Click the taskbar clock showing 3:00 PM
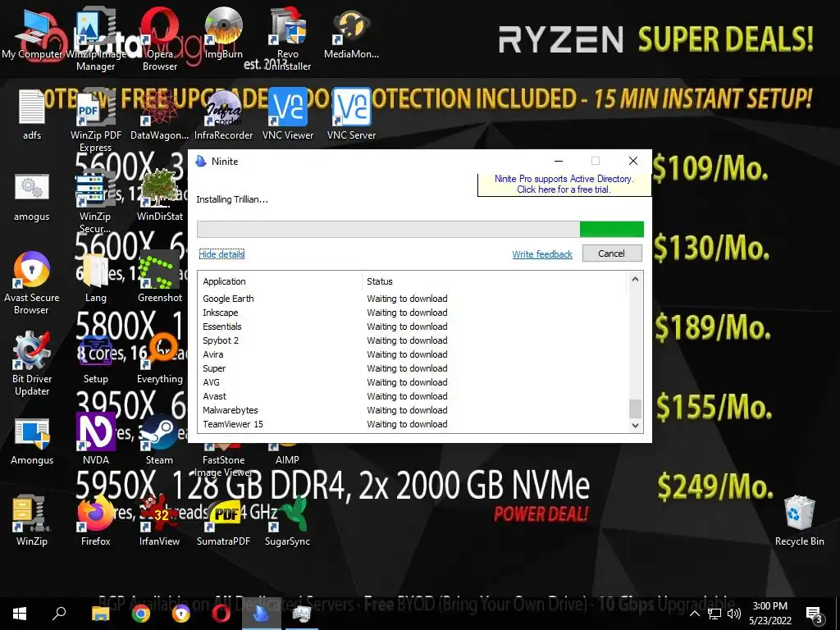Viewport: 840px width, 630px height. tap(769, 614)
